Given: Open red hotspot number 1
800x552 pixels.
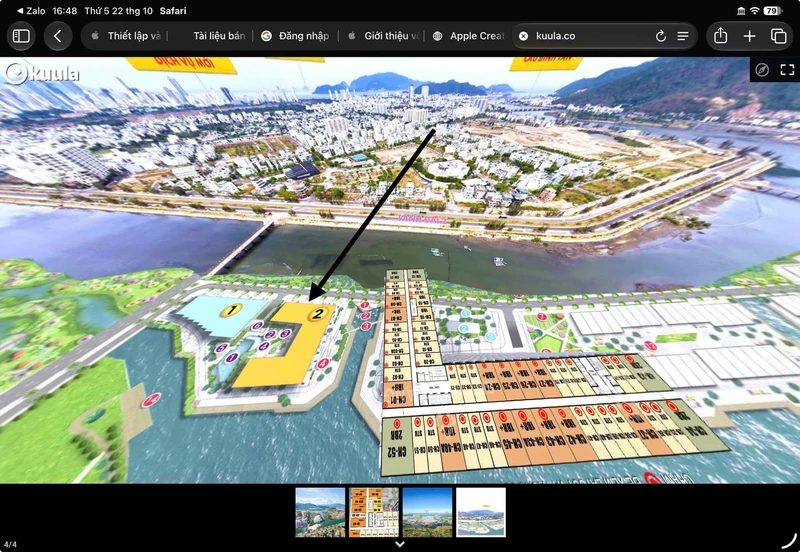Looking at the screenshot, I should (364, 306).
